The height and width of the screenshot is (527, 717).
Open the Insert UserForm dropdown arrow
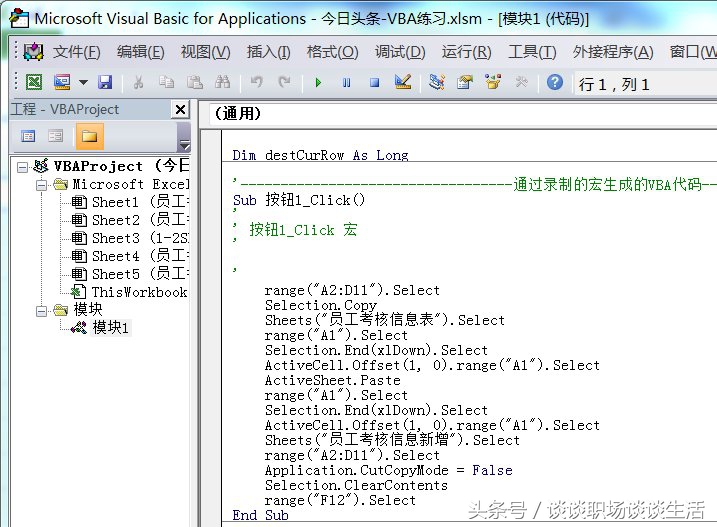click(x=83, y=83)
